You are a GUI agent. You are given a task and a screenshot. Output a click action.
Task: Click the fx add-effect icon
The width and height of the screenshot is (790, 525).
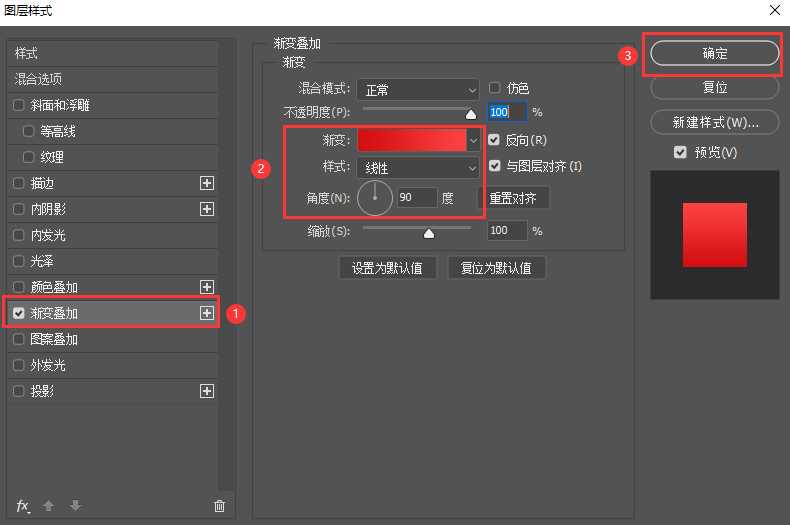23,506
